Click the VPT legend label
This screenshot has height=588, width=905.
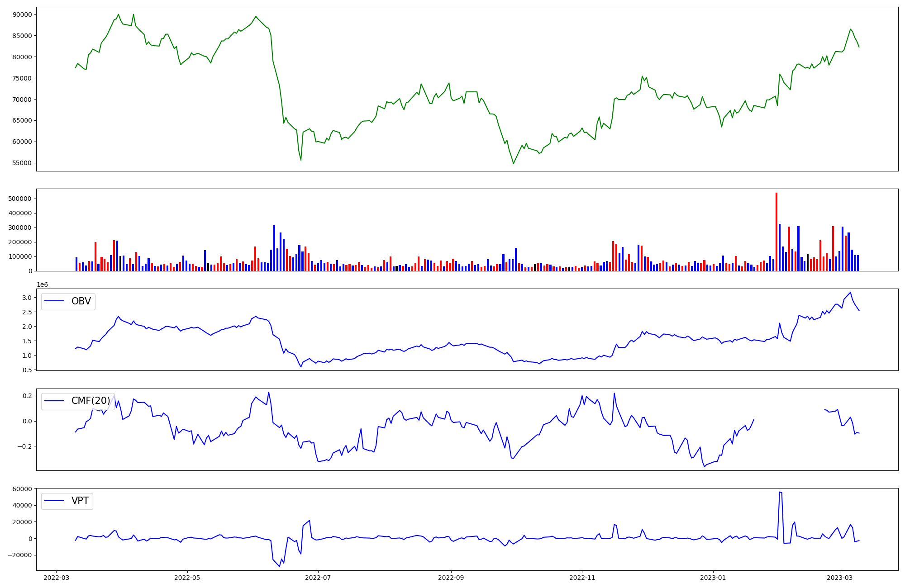80,501
